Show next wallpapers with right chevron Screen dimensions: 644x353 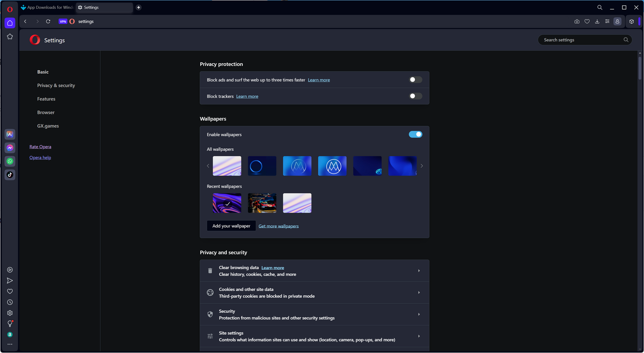tap(422, 166)
